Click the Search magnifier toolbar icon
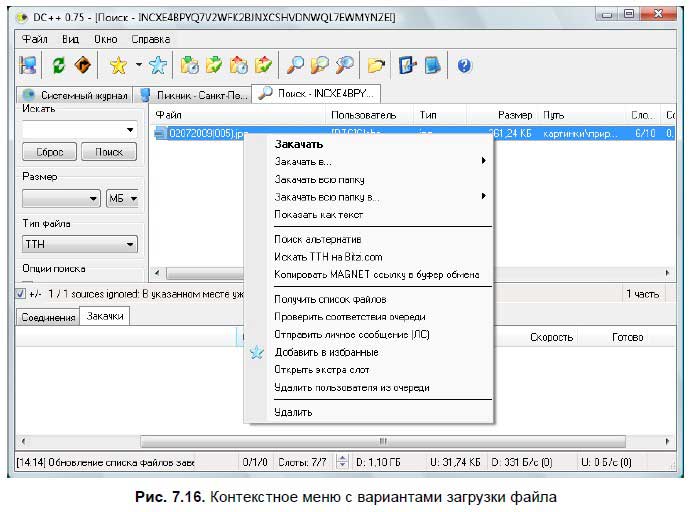This screenshot has width=690, height=512. pyautogui.click(x=296, y=66)
